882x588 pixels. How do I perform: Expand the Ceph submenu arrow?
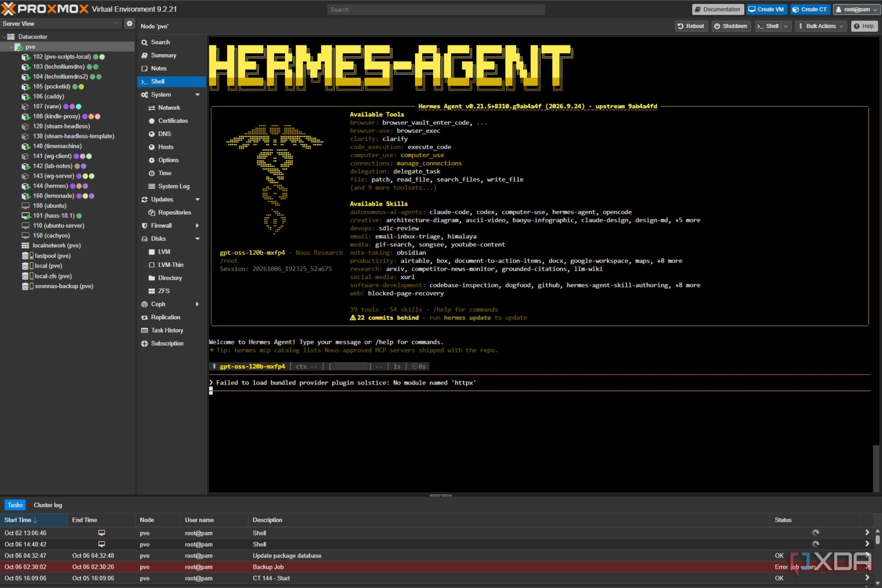[x=198, y=305]
